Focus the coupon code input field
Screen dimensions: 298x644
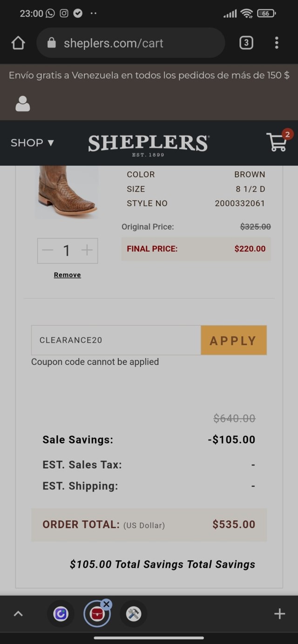[116, 340]
